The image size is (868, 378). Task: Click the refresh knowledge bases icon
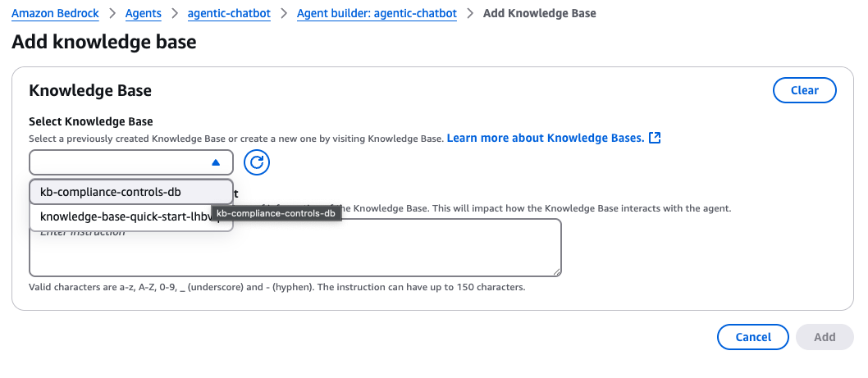pyautogui.click(x=256, y=162)
